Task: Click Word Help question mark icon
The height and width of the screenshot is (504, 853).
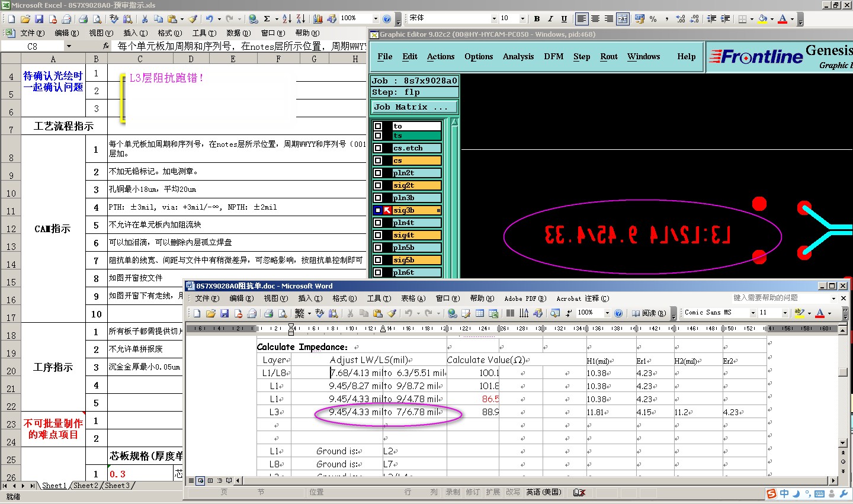Action: pos(618,313)
